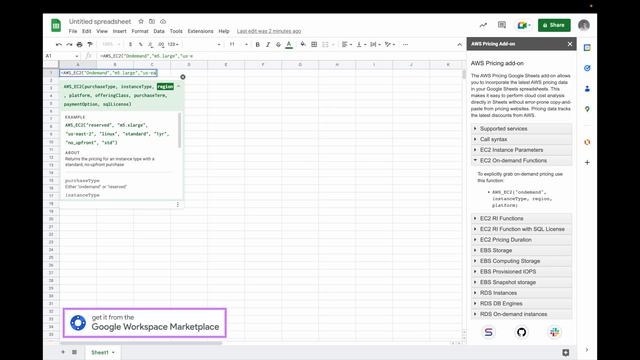Open the name box dropdown for A1

(x=76, y=56)
